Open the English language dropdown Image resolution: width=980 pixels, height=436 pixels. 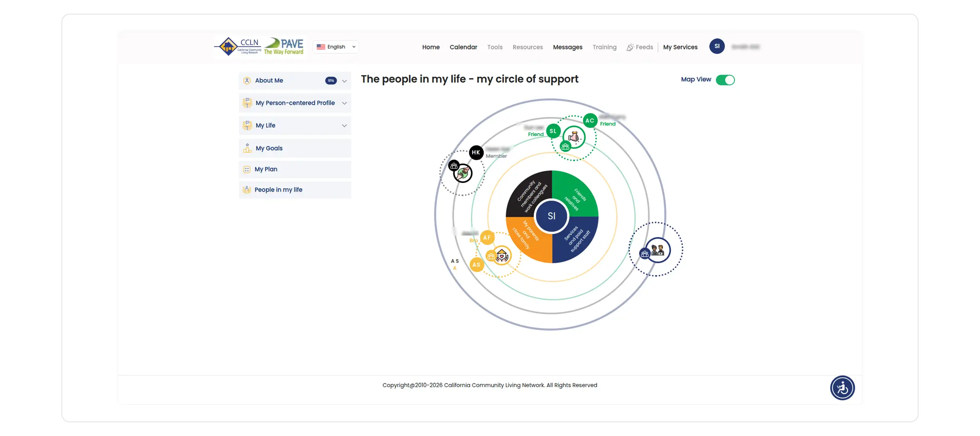tap(336, 47)
